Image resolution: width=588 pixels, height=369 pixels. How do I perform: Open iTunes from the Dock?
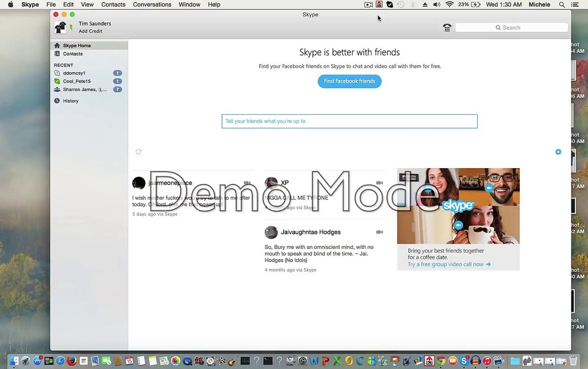tap(487, 361)
